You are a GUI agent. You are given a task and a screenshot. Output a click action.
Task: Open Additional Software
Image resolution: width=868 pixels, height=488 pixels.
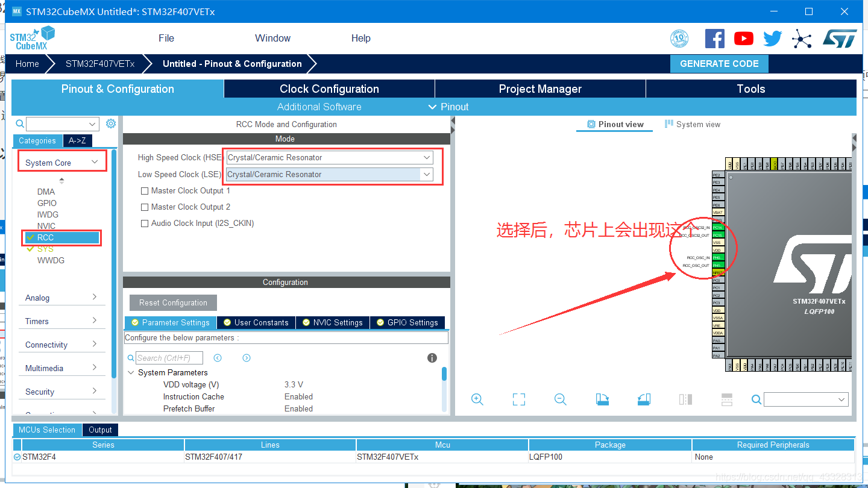[x=319, y=107]
